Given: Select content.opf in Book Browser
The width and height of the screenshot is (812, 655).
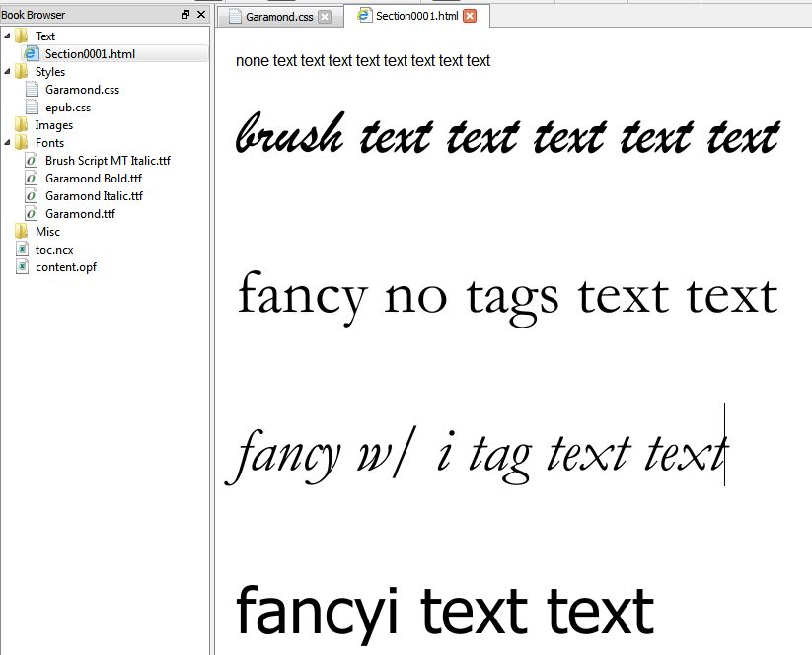Looking at the screenshot, I should point(66,267).
